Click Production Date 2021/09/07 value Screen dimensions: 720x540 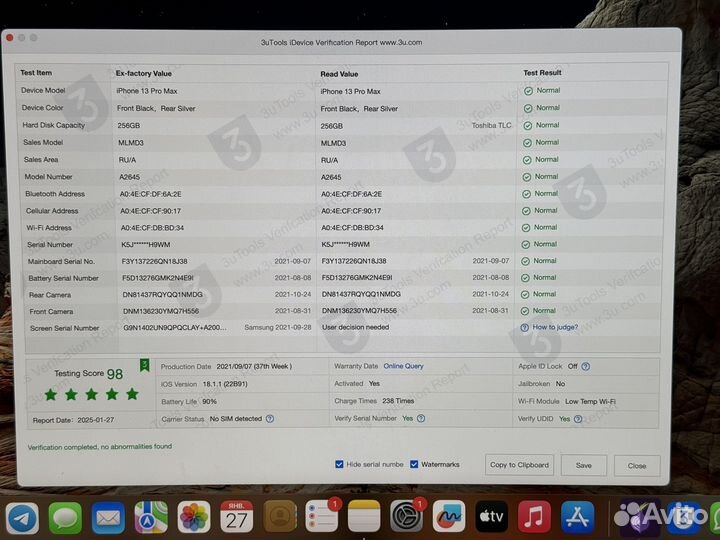[254, 366]
